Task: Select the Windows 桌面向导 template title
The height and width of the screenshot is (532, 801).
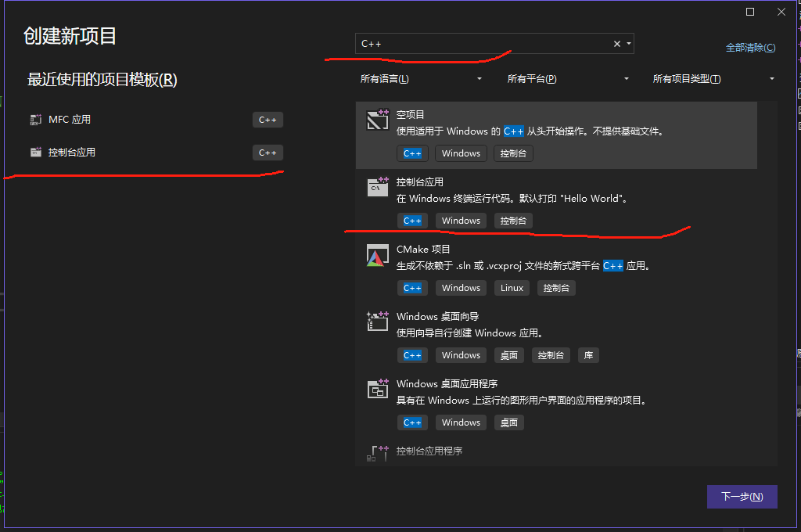Action: pyautogui.click(x=437, y=317)
